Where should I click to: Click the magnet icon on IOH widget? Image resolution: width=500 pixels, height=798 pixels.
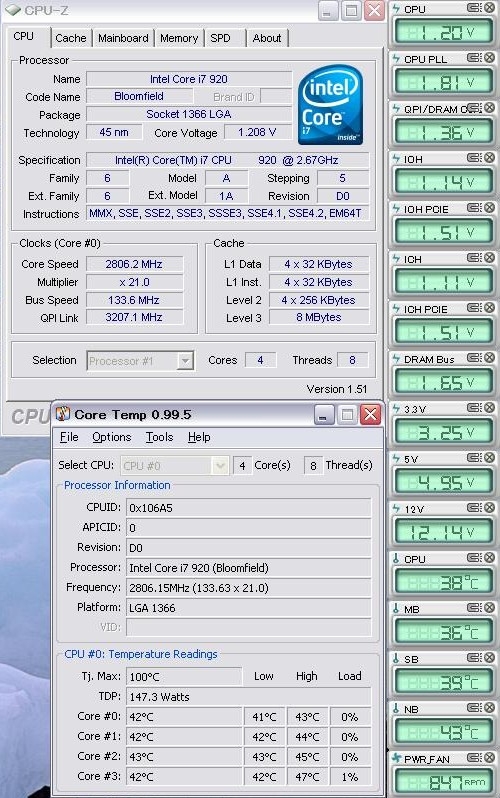tap(474, 158)
